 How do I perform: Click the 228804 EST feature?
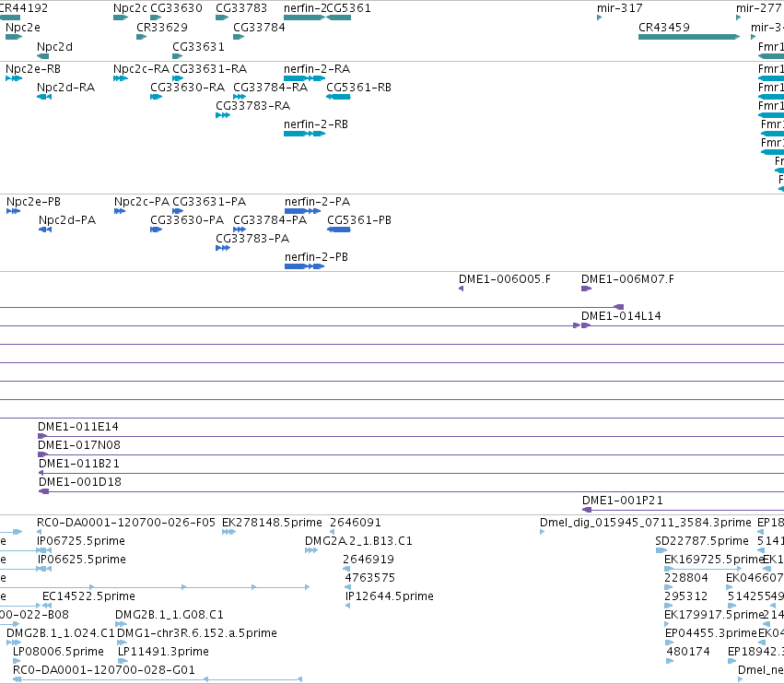point(668,587)
